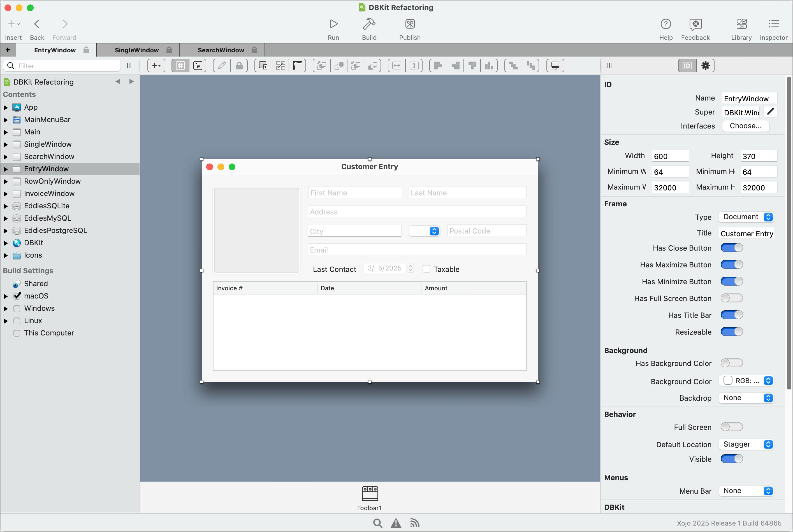Switch inspector to advanced gear tab
The width and height of the screenshot is (793, 532).
(705, 66)
